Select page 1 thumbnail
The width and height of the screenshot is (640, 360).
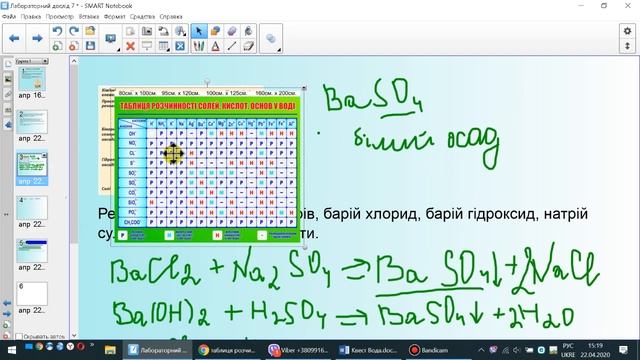32,79
